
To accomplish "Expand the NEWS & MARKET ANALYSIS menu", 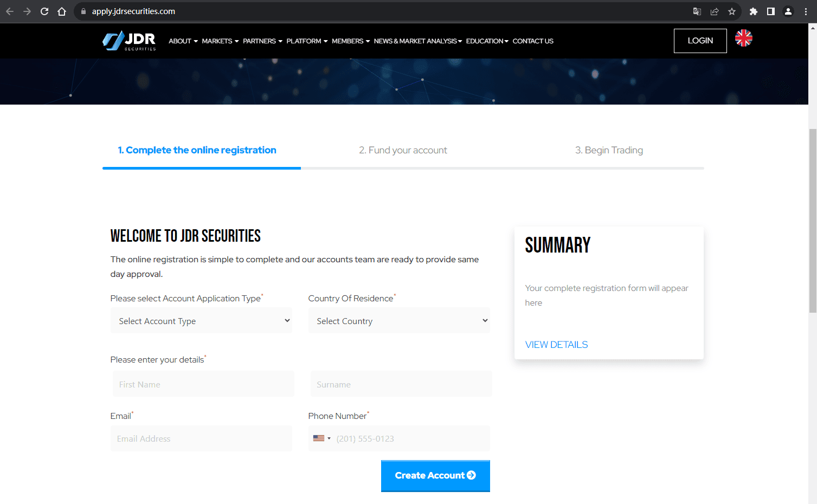I will pyautogui.click(x=417, y=41).
